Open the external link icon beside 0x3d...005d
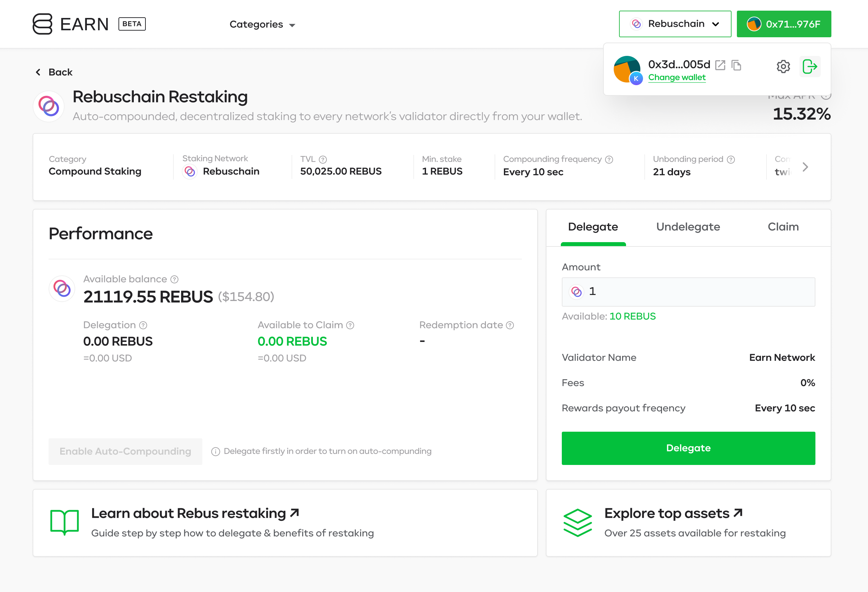868x592 pixels. (720, 65)
